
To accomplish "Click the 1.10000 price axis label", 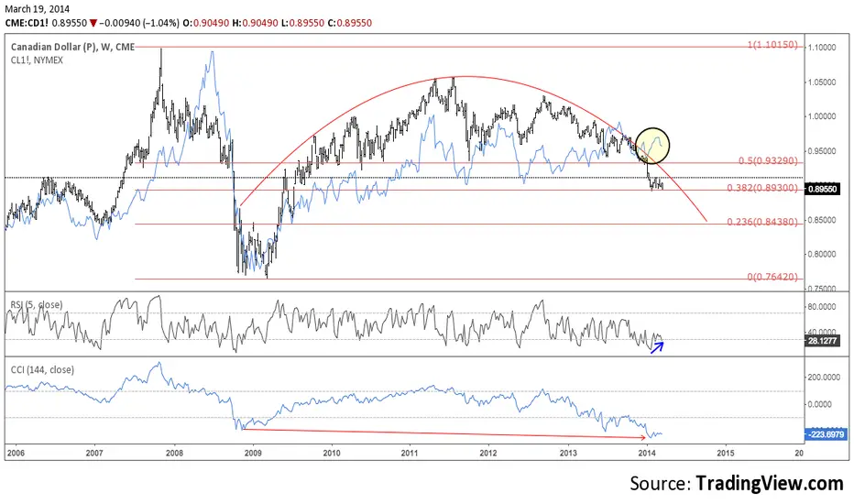I will [822, 48].
